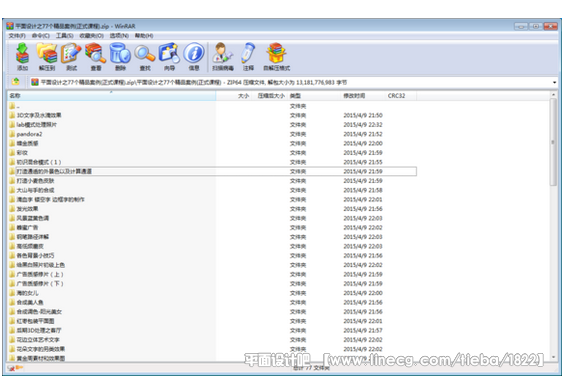Select the '钢笔路径详解' folder
The height and width of the screenshot is (377, 578).
click(212, 237)
